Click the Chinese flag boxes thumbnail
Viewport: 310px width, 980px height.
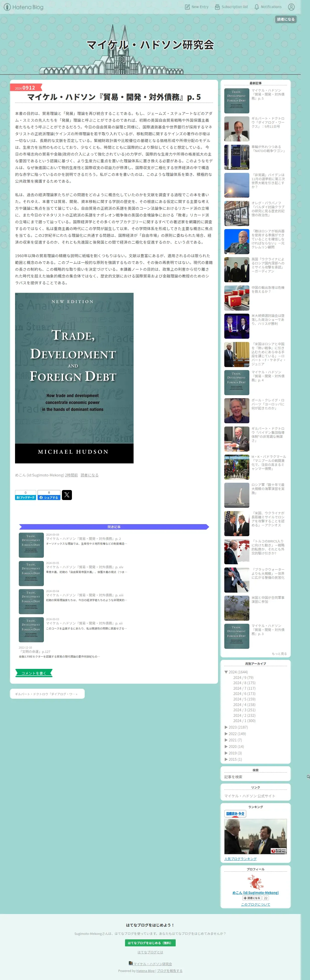pyautogui.click(x=237, y=298)
